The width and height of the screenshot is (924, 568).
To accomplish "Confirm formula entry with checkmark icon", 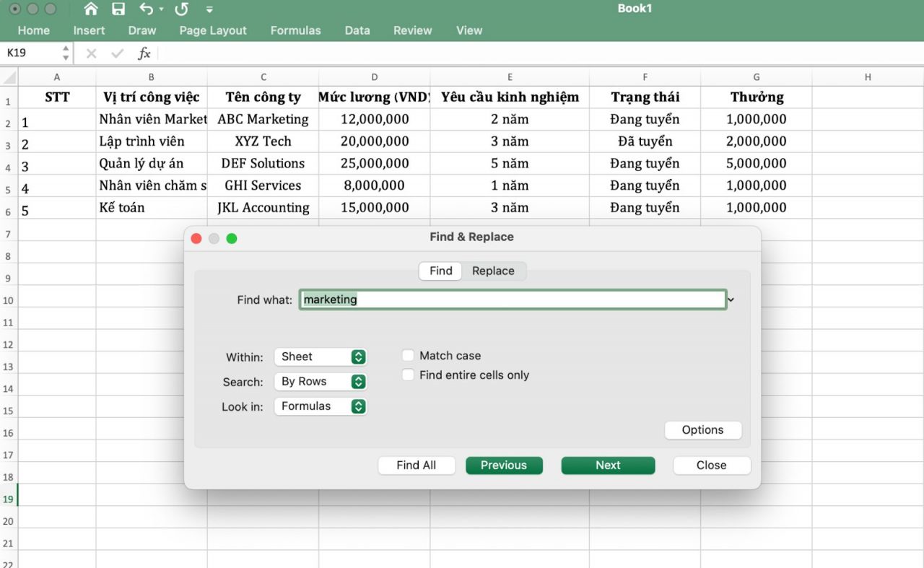I will tap(117, 53).
